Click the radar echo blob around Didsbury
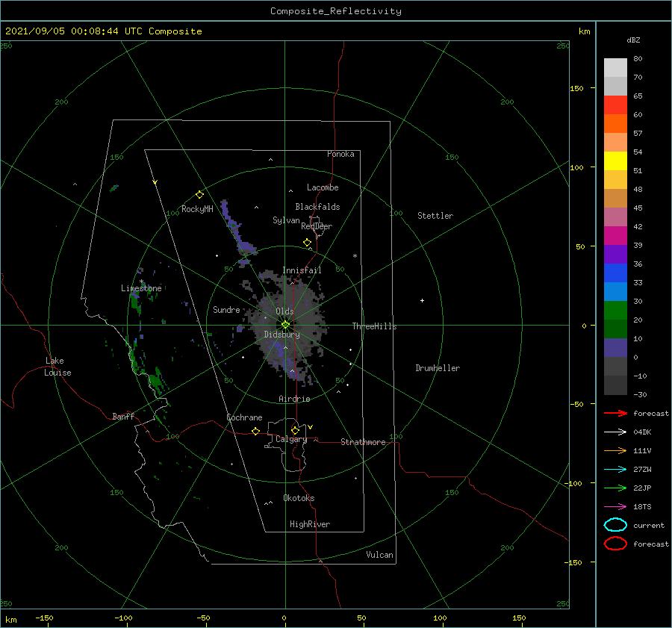Screen dimensions: 672x628 pyautogui.click(x=288, y=330)
